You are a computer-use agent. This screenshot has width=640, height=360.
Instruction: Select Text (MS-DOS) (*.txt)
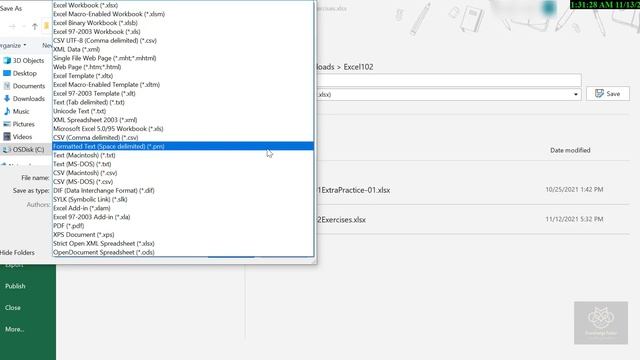tap(183, 164)
